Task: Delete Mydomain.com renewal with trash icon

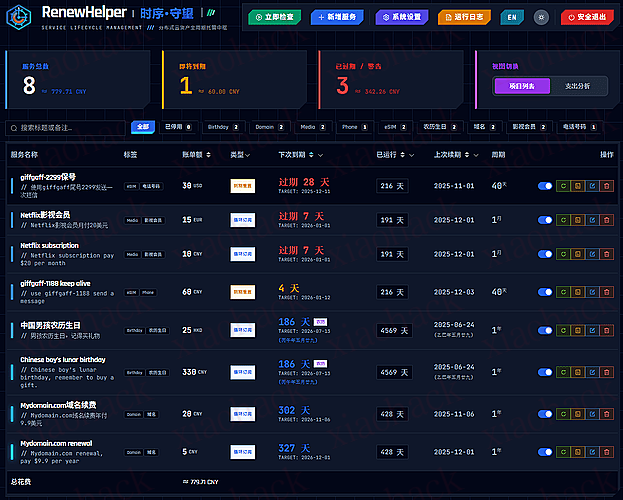Action: pos(607,452)
